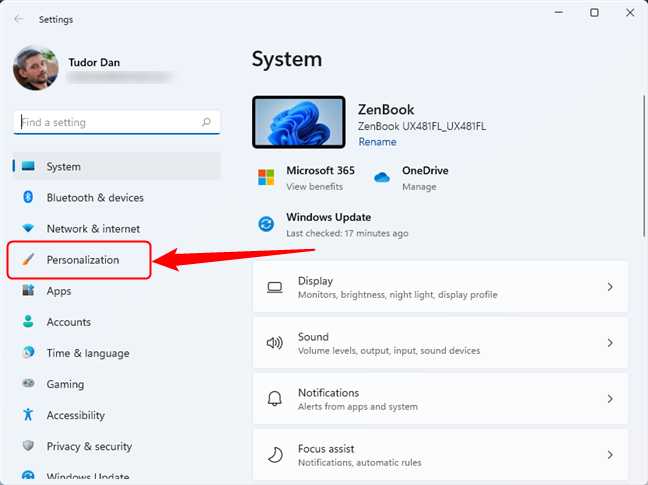This screenshot has width=648, height=485.
Task: Click the back arrow in title bar
Action: click(x=19, y=19)
